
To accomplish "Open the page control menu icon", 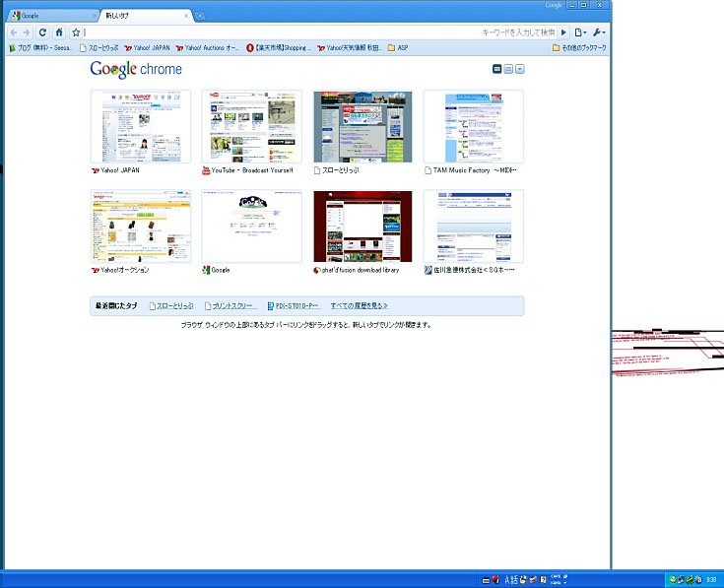I will (580, 33).
